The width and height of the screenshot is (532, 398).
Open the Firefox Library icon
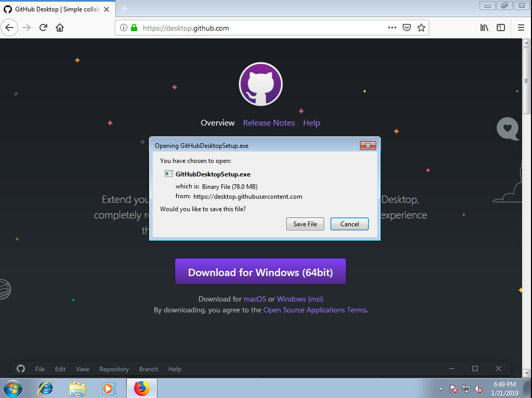point(484,28)
